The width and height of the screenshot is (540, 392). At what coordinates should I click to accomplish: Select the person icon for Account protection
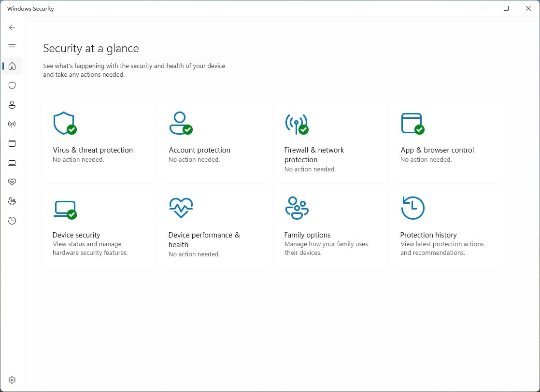tap(12, 105)
